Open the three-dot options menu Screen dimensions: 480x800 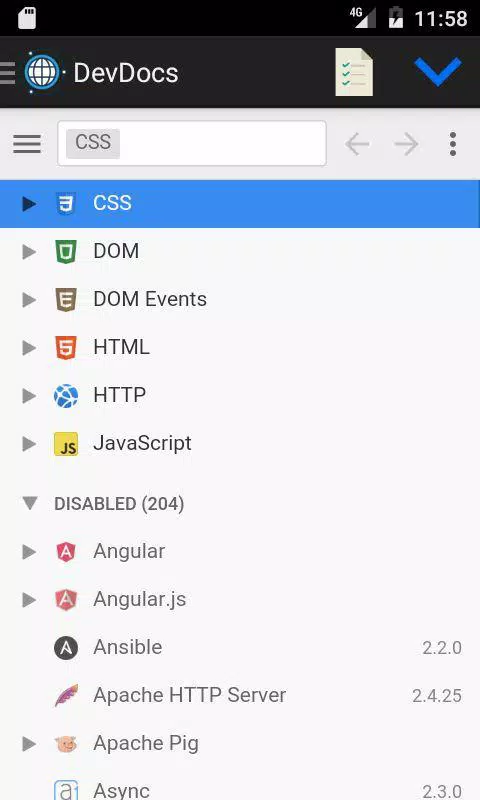[x=452, y=144]
